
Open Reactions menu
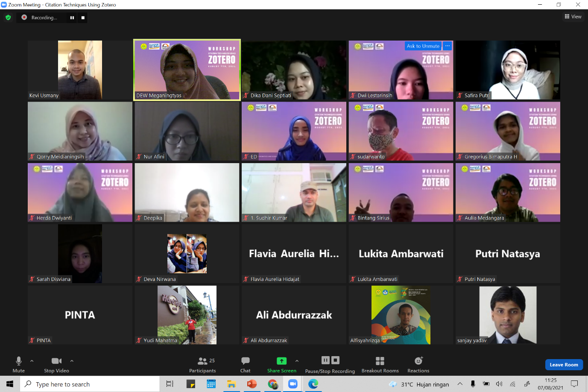coord(418,364)
